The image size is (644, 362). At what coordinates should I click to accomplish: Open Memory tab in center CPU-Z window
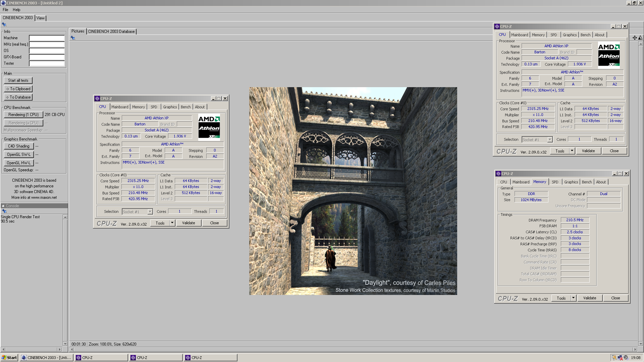pyautogui.click(x=139, y=107)
